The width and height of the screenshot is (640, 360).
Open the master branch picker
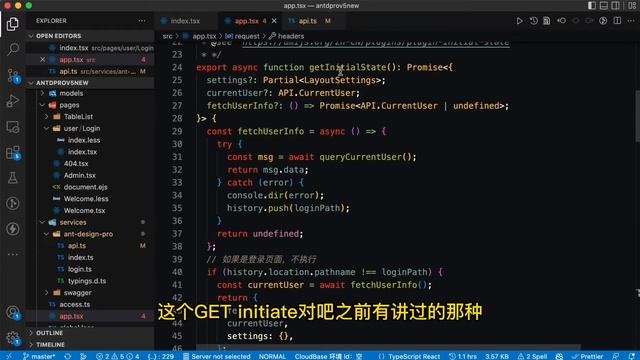point(39,356)
